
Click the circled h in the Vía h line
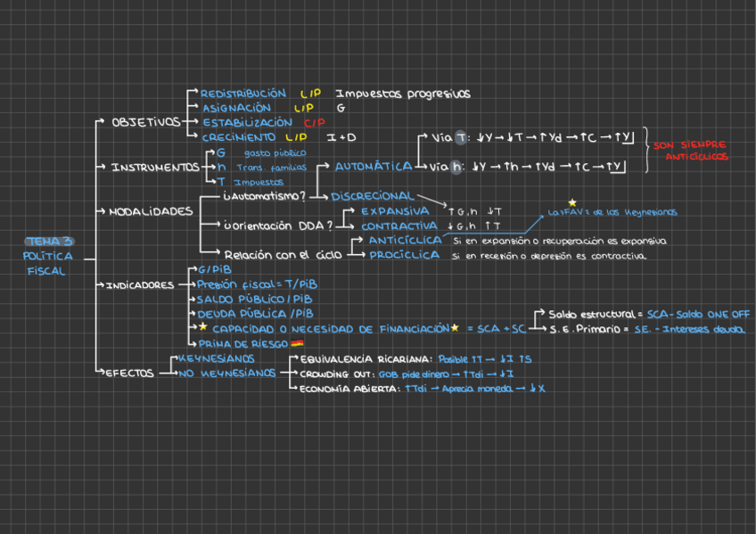pos(458,166)
